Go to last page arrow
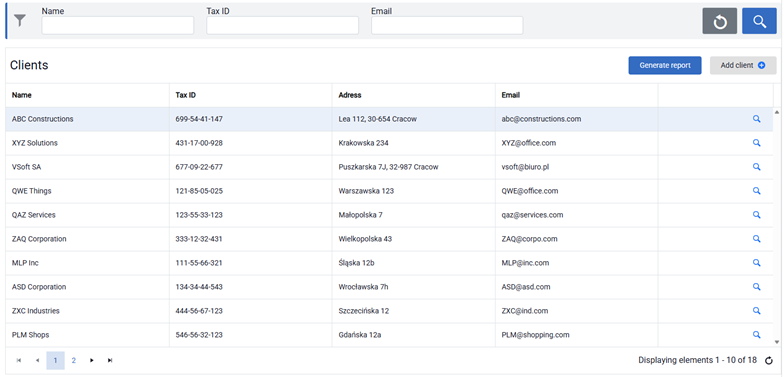Viewport: 784px width, 377px height. pos(110,360)
